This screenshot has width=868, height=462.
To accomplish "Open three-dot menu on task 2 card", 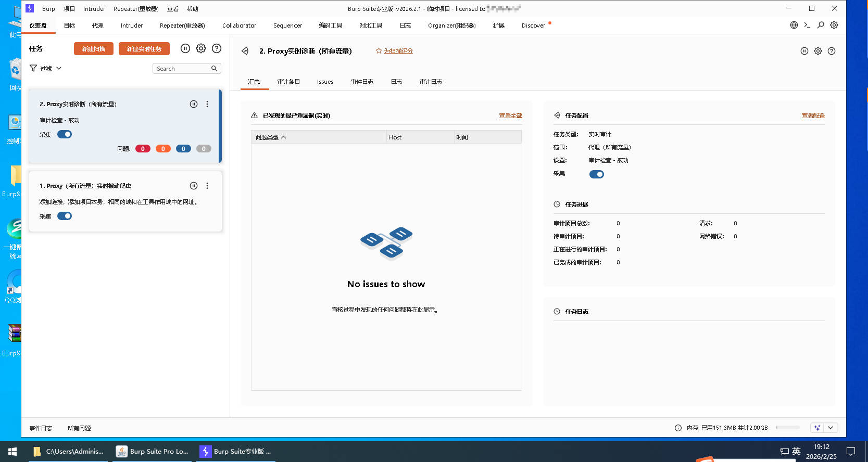I will [x=207, y=104].
